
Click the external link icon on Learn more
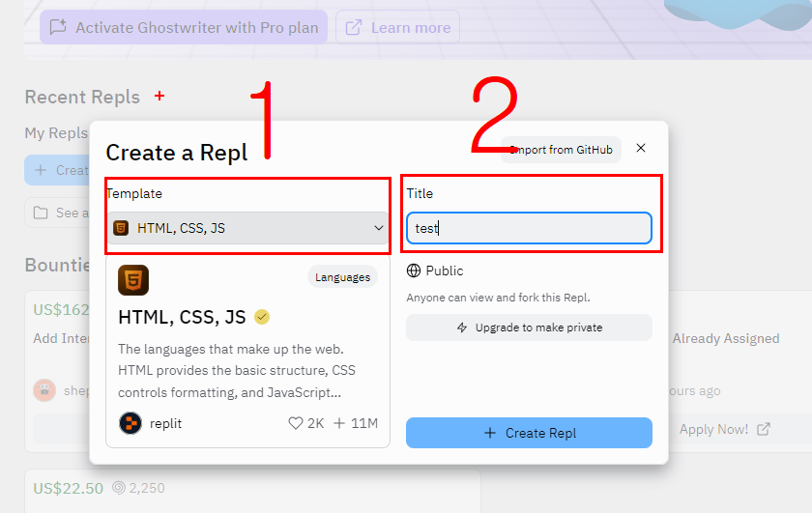click(353, 27)
